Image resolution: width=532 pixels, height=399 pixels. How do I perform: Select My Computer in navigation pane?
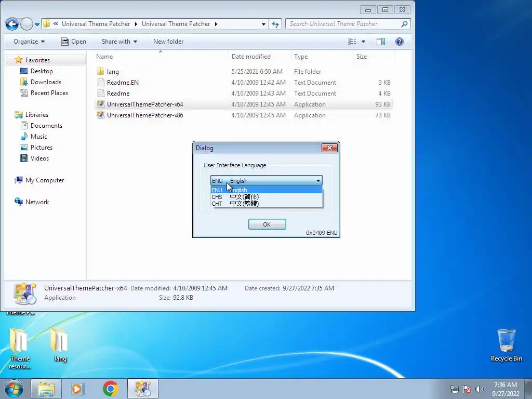(x=45, y=180)
